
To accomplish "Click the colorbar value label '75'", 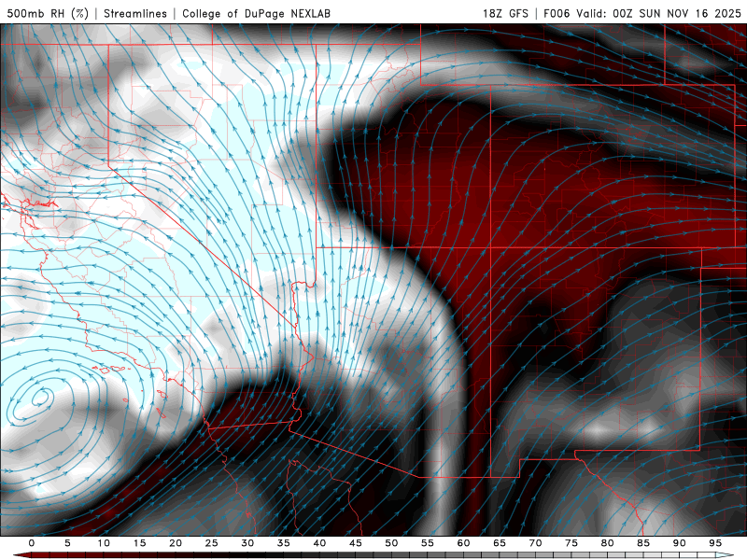I will (571, 543).
